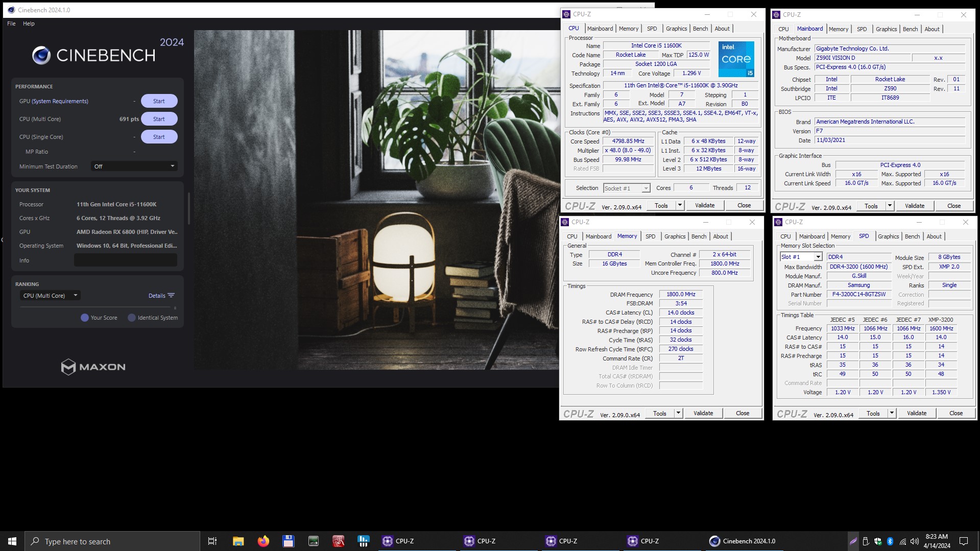Click the 691 pts multi core score
Screen dimensions: 980x551
click(129, 119)
